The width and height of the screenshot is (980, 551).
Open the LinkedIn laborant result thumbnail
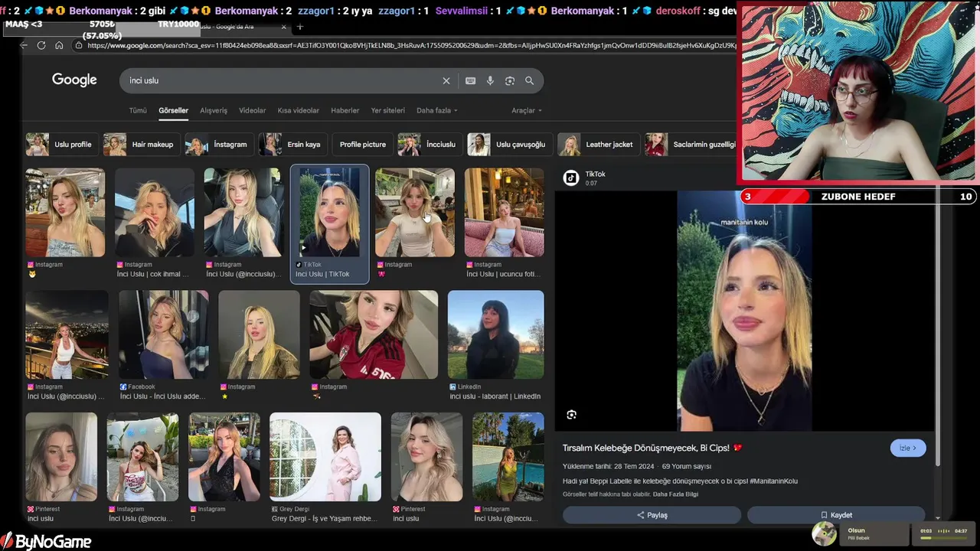[495, 334]
